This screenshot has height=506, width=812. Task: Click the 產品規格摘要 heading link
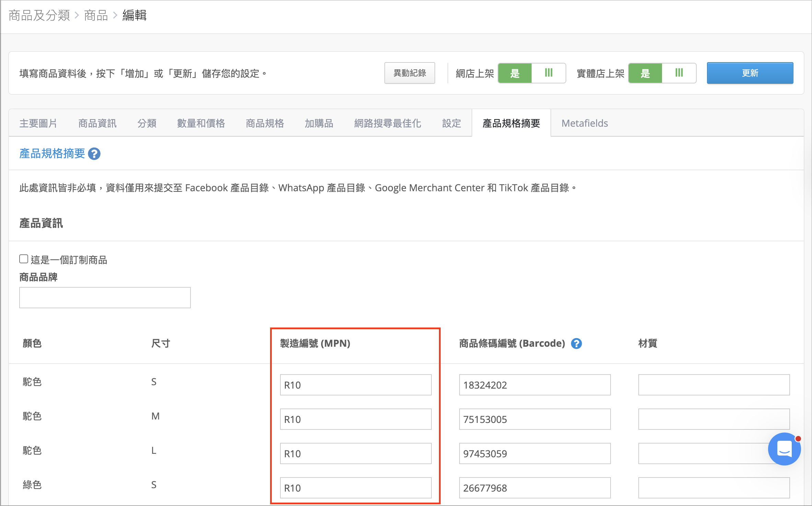click(x=52, y=154)
